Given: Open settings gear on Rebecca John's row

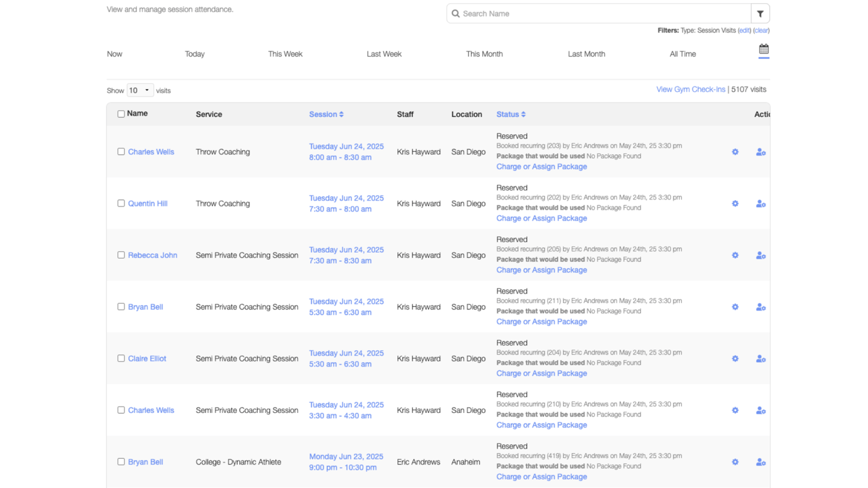Looking at the screenshot, I should click(735, 255).
